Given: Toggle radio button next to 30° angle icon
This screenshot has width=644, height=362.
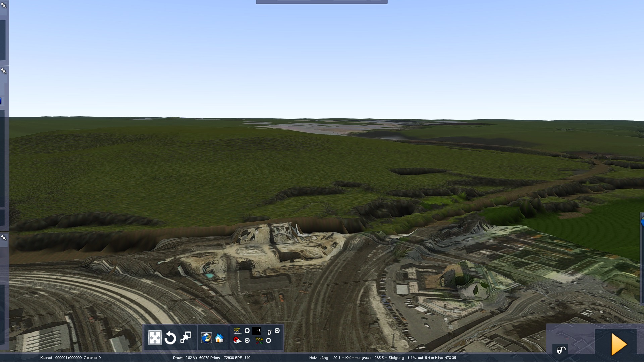Looking at the screenshot, I should [x=247, y=331].
